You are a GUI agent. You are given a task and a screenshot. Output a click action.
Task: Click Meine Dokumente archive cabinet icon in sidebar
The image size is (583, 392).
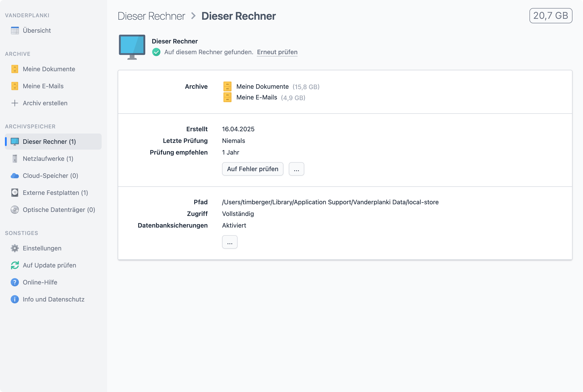pyautogui.click(x=15, y=69)
